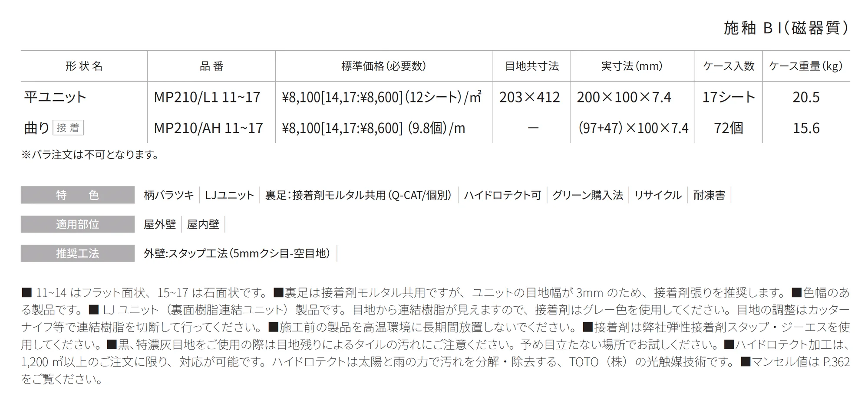
Task: Click the ハイドロテクト可 feature tag
Action: (x=502, y=195)
